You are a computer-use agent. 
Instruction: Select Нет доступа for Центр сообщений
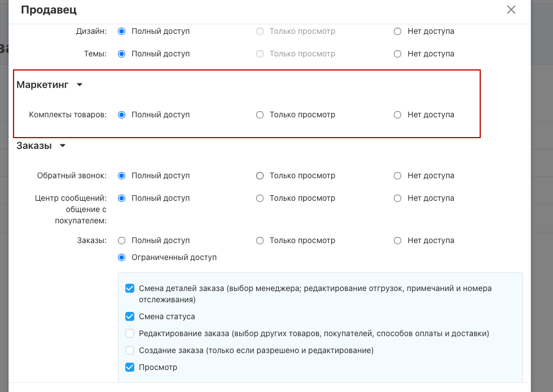click(397, 198)
